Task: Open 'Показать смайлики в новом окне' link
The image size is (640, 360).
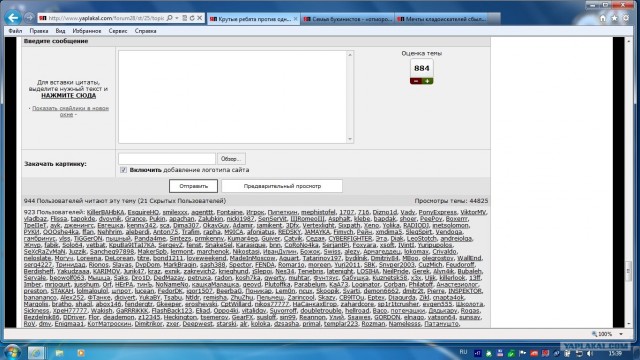Action: (70, 111)
